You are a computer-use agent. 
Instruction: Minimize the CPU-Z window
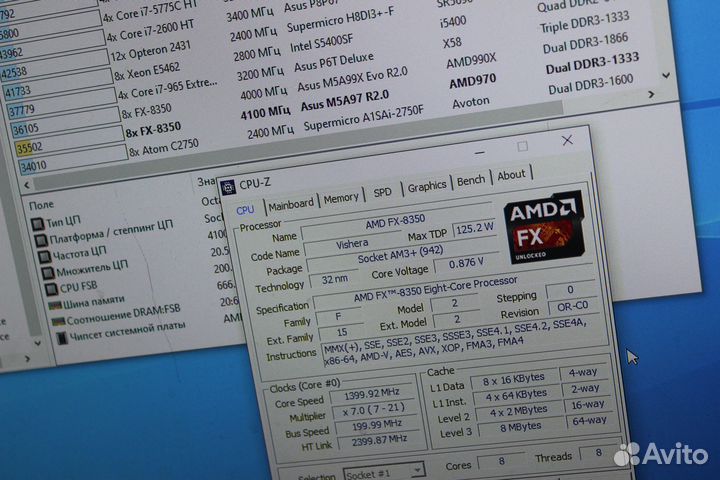tap(480, 152)
